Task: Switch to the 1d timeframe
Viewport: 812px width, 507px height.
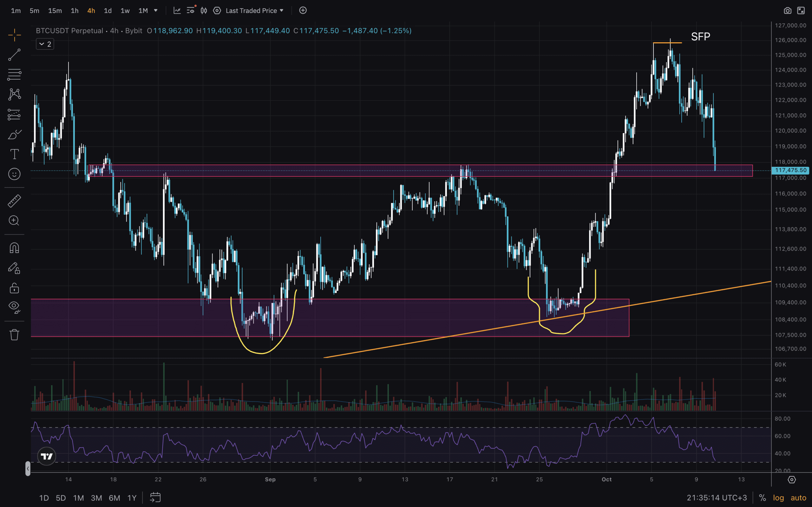Action: [107, 11]
